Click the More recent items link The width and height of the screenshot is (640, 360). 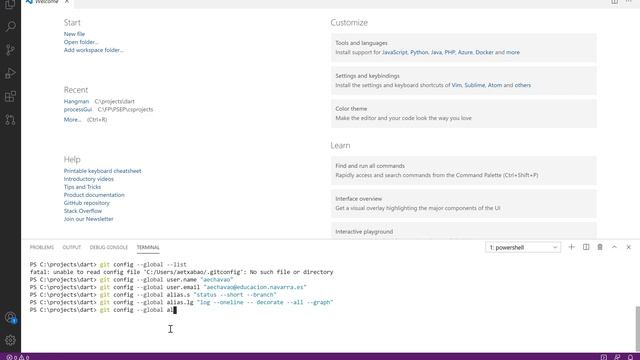point(72,120)
